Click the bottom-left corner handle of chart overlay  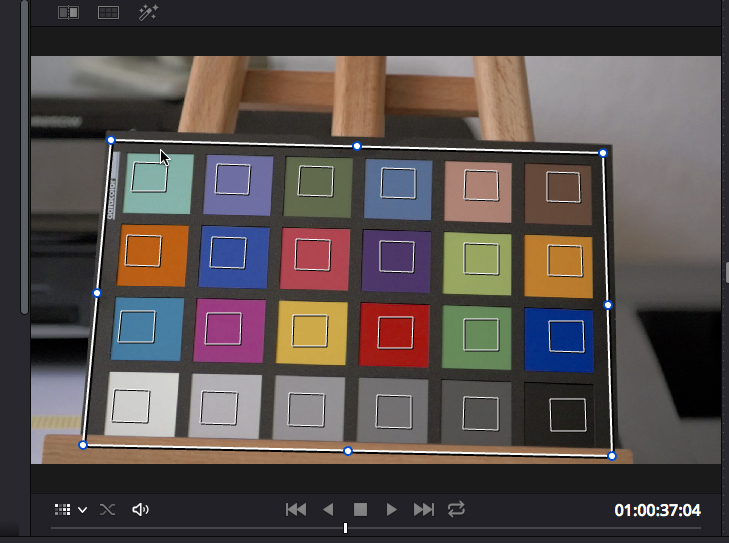coord(83,445)
